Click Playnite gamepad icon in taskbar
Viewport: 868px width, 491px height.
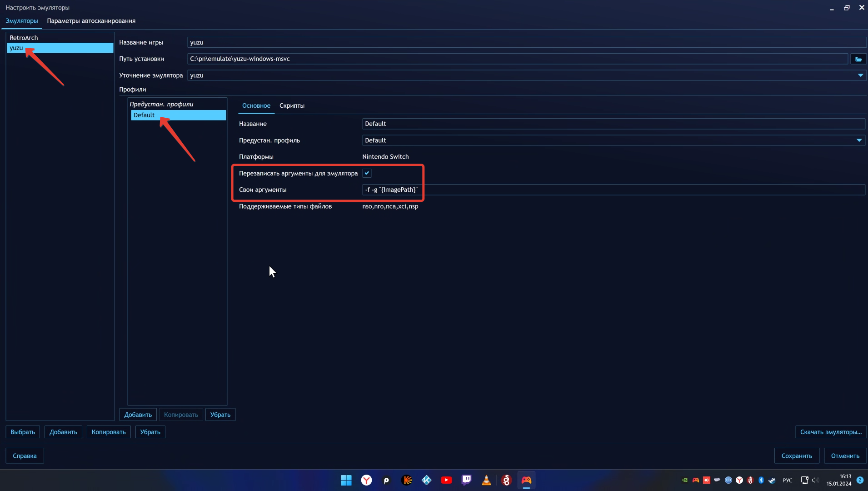(526, 480)
